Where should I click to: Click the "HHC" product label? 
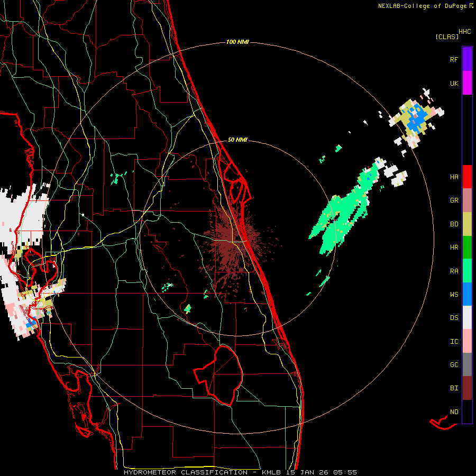465,32
